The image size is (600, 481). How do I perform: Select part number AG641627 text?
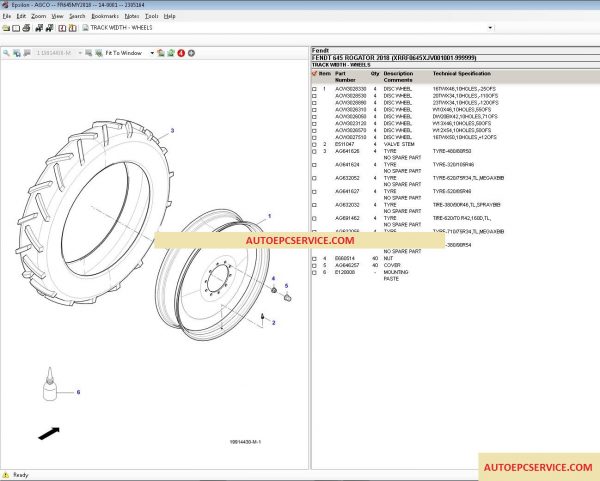coord(347,191)
